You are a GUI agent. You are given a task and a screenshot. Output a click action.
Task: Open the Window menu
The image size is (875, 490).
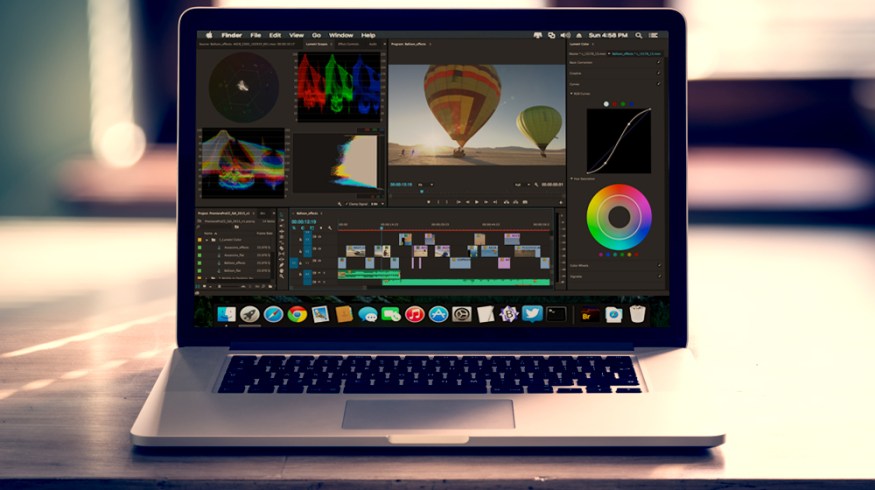tap(340, 35)
